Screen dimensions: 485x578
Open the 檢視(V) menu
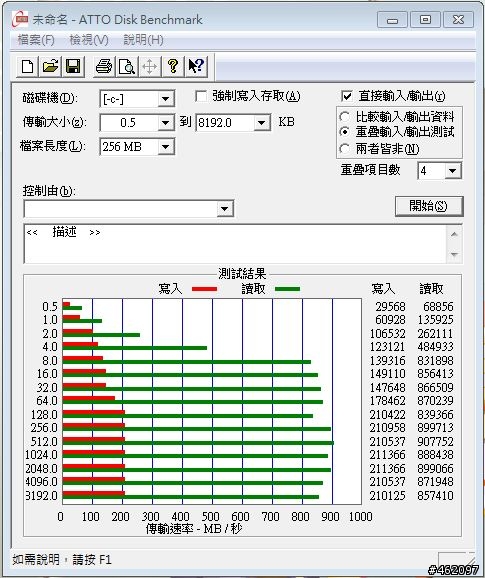tap(89, 40)
